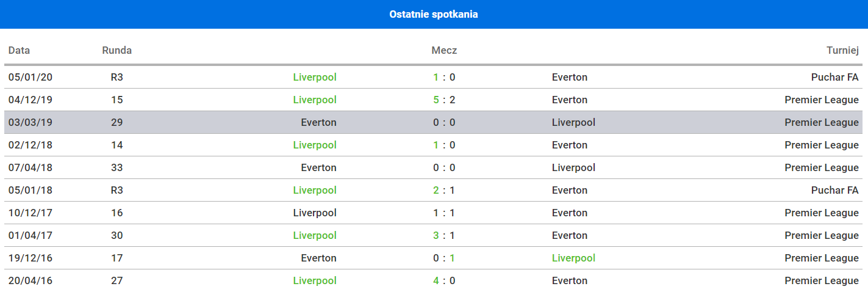
Task: Click the Data column header
Action: tap(19, 50)
